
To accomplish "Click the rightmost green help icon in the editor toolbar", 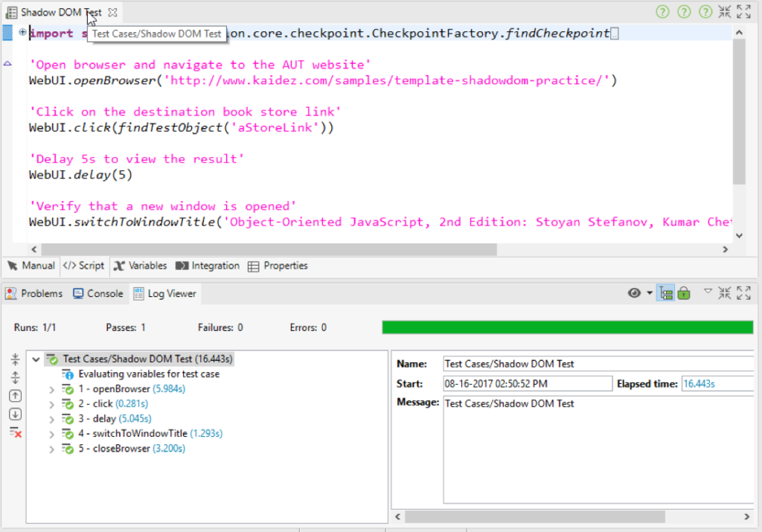I will (705, 12).
